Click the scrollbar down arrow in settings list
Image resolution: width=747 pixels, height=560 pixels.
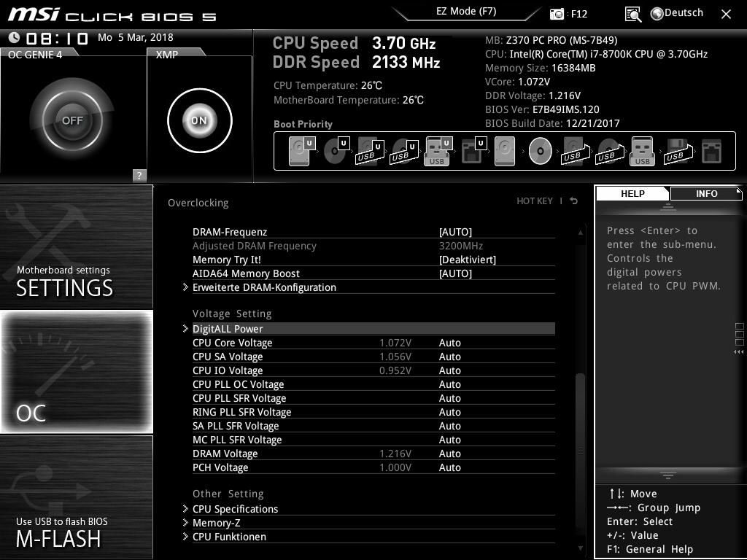tap(580, 548)
